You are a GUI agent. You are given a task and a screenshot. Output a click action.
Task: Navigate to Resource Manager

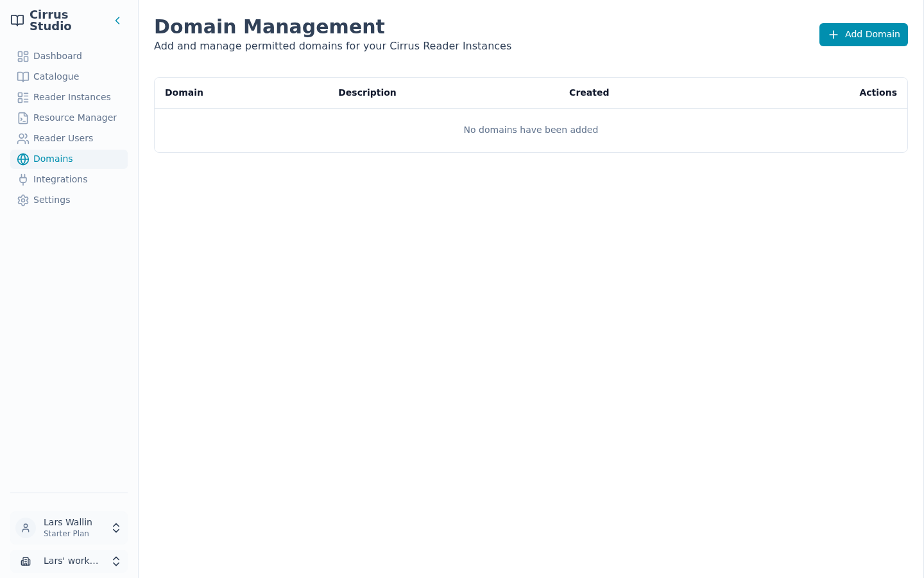(69, 118)
